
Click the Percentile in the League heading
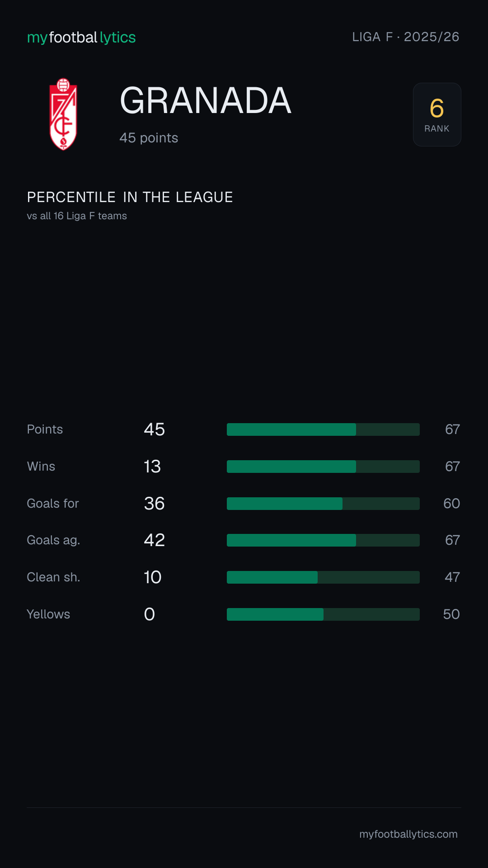(x=130, y=197)
